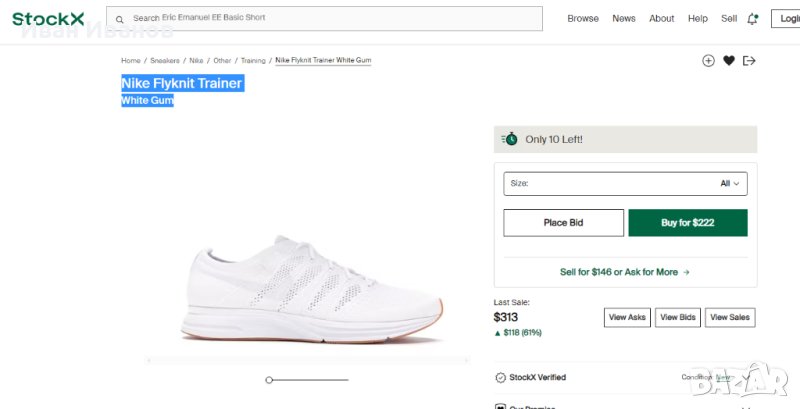
Task: Open the Size dropdown
Action: 625,184
